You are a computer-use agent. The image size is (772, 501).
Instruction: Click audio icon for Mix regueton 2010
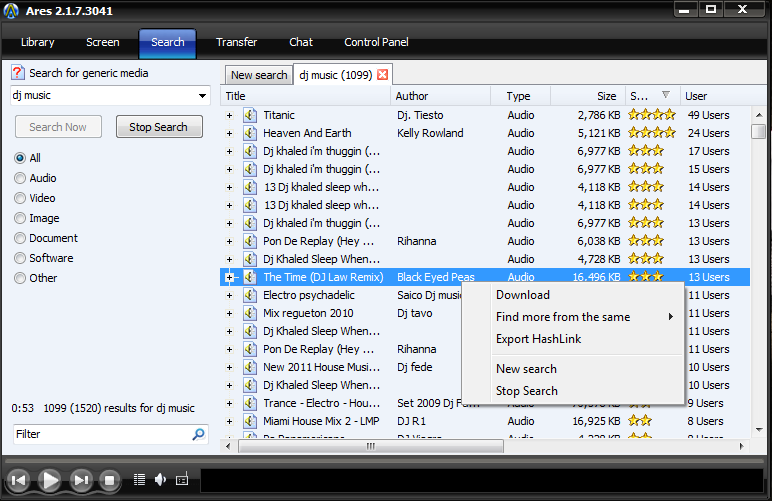tap(250, 313)
